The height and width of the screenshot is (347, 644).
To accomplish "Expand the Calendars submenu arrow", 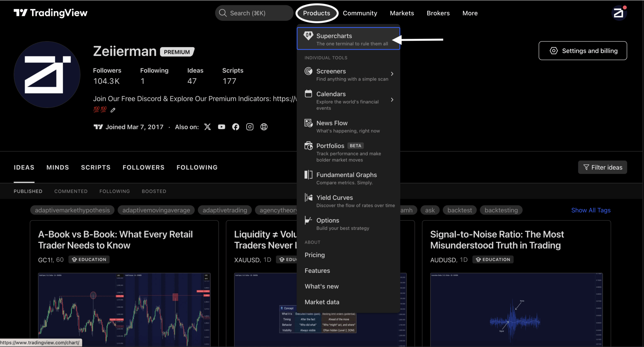I will (x=392, y=100).
